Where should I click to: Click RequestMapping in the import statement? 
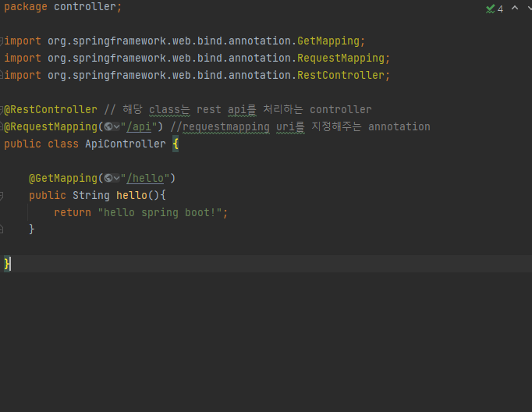tap(340, 58)
